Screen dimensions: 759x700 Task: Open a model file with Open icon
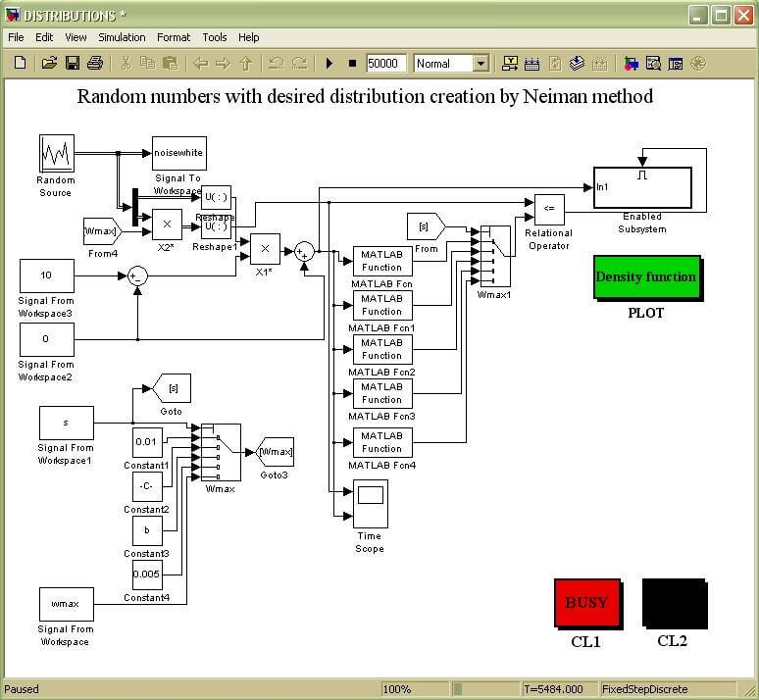tap(49, 64)
